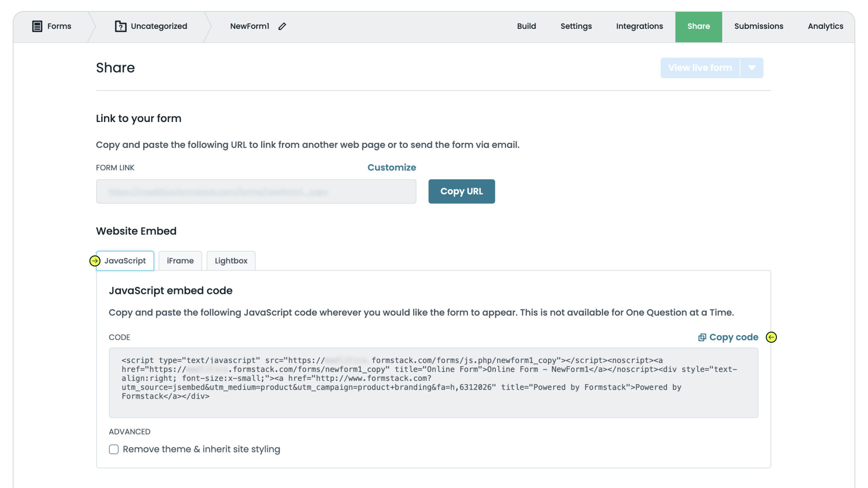The image size is (868, 488).
Task: Click the Customize form link
Action: click(x=392, y=167)
